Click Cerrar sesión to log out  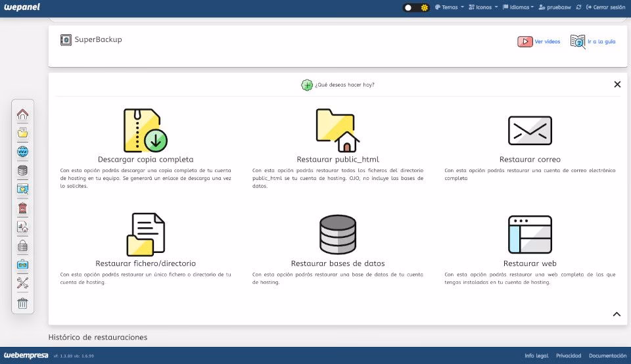click(x=605, y=7)
